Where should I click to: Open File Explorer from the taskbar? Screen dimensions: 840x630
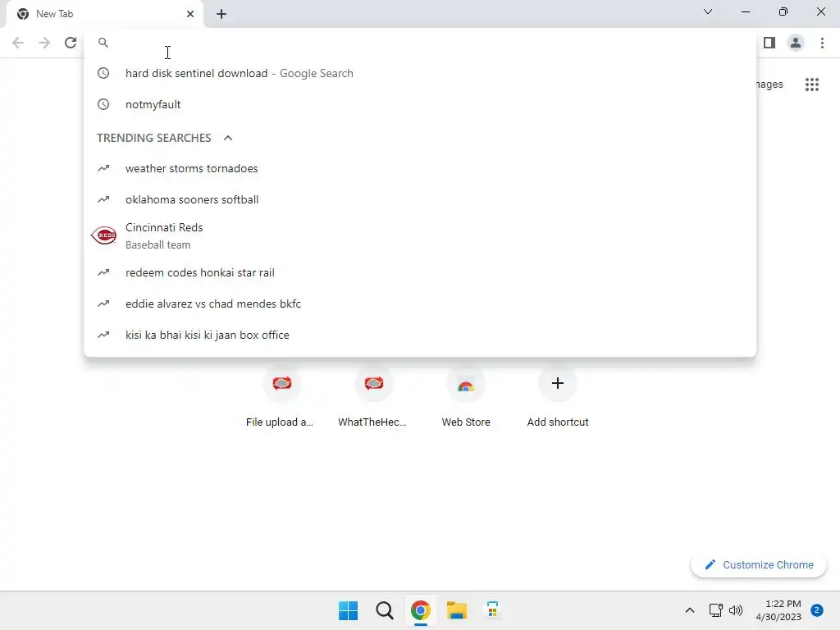pos(457,610)
